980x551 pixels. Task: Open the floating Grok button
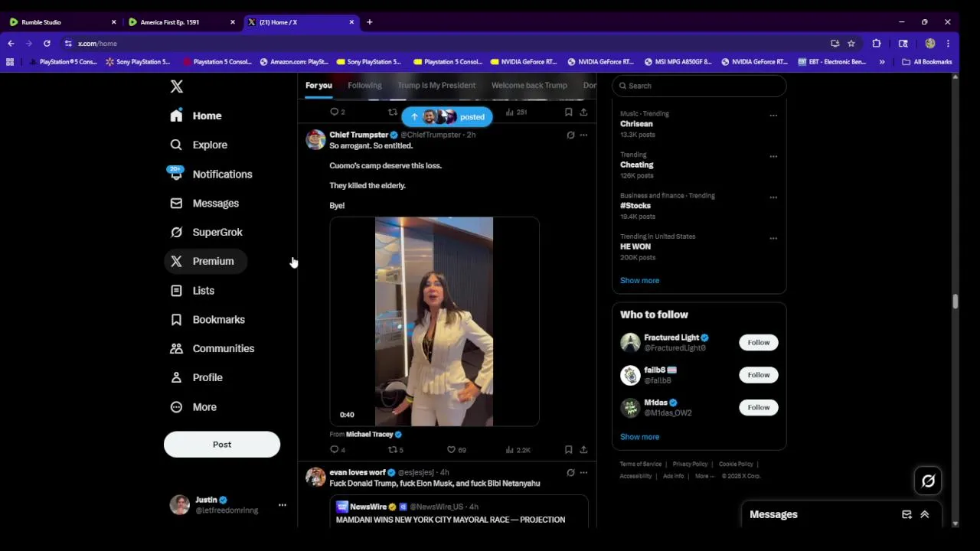coord(928,481)
